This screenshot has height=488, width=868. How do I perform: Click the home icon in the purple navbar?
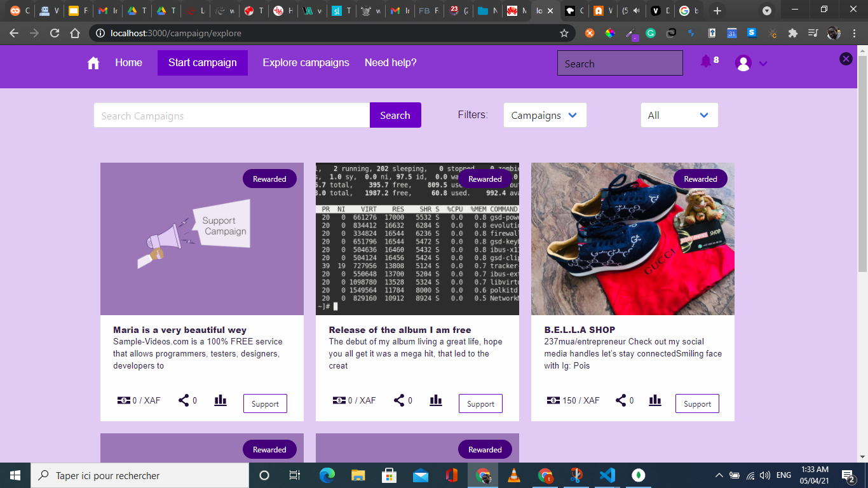pyautogui.click(x=93, y=63)
